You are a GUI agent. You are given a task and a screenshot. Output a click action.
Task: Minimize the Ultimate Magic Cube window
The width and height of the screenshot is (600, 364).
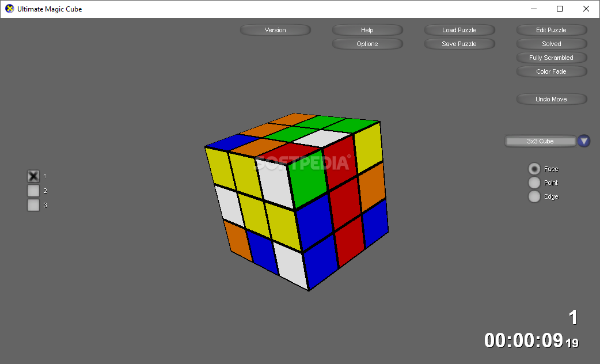[534, 9]
